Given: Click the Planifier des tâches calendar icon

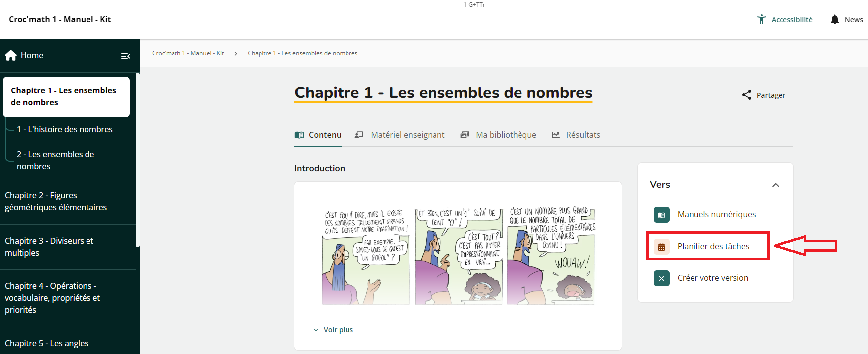Looking at the screenshot, I should point(662,247).
